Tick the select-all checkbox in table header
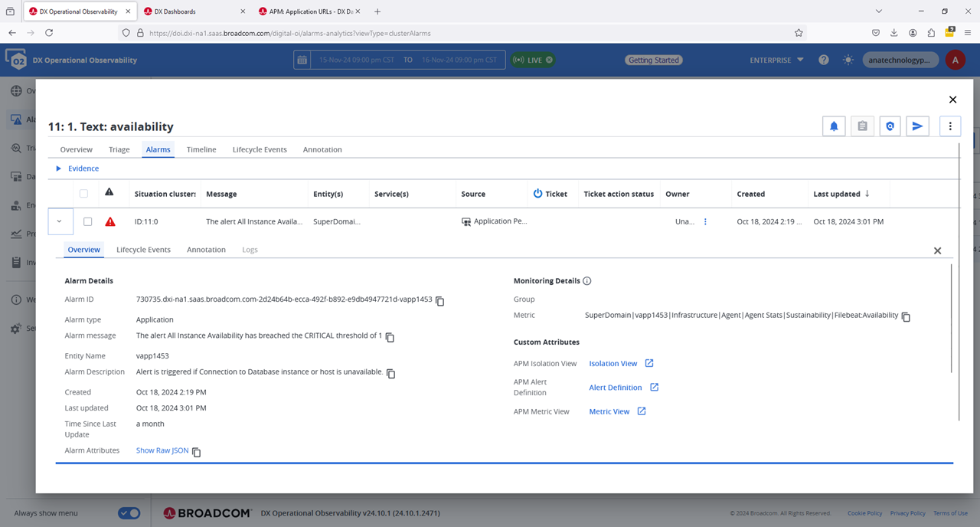Image resolution: width=980 pixels, height=527 pixels. pyautogui.click(x=83, y=194)
